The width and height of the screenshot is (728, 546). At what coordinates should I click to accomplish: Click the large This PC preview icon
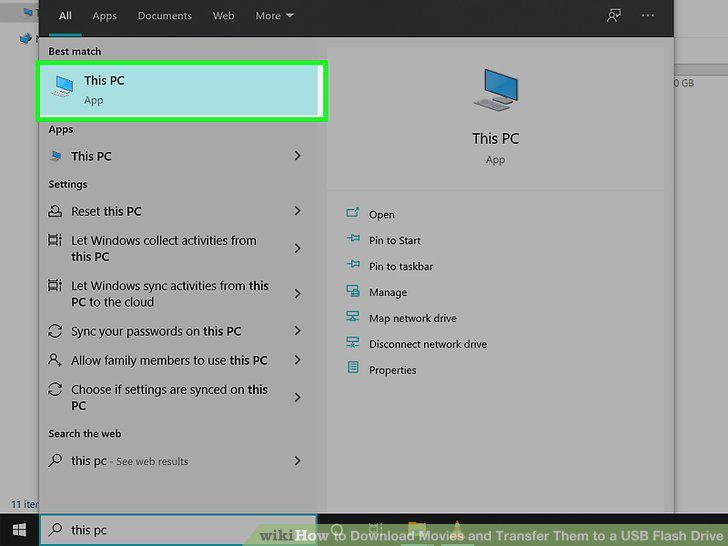496,90
